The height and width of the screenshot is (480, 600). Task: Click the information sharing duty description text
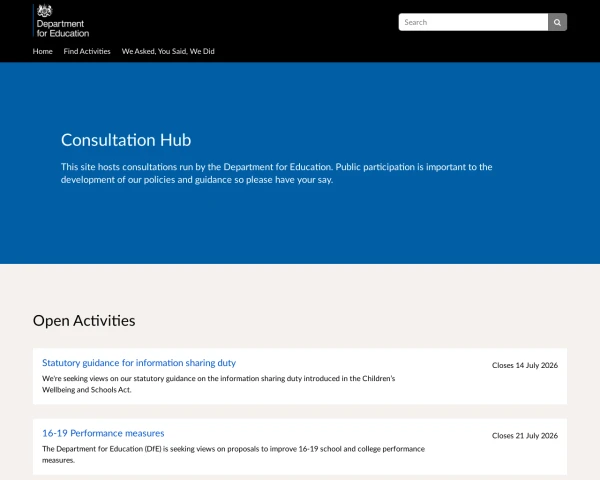[x=218, y=384]
